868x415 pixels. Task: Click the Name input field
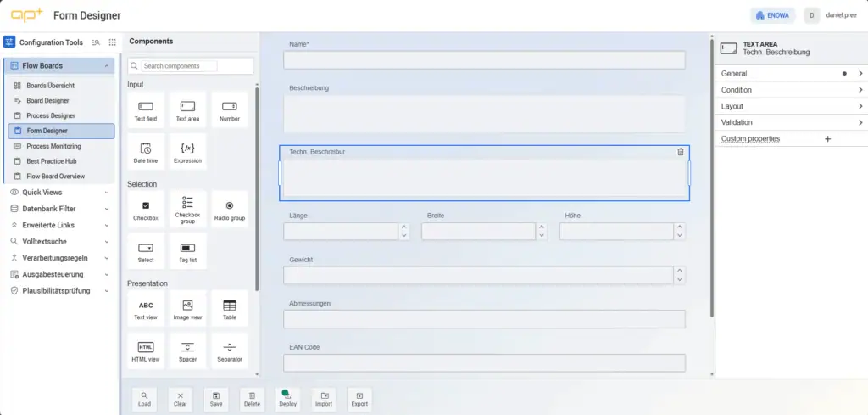pos(484,60)
